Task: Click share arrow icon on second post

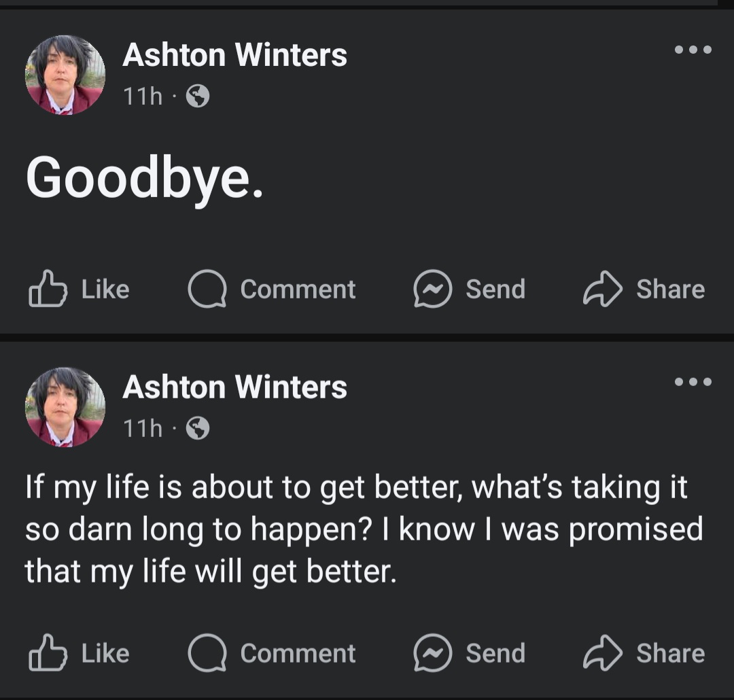Action: click(602, 653)
